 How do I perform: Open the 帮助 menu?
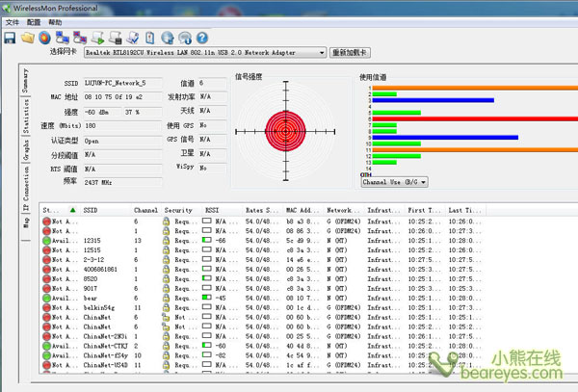tap(55, 22)
